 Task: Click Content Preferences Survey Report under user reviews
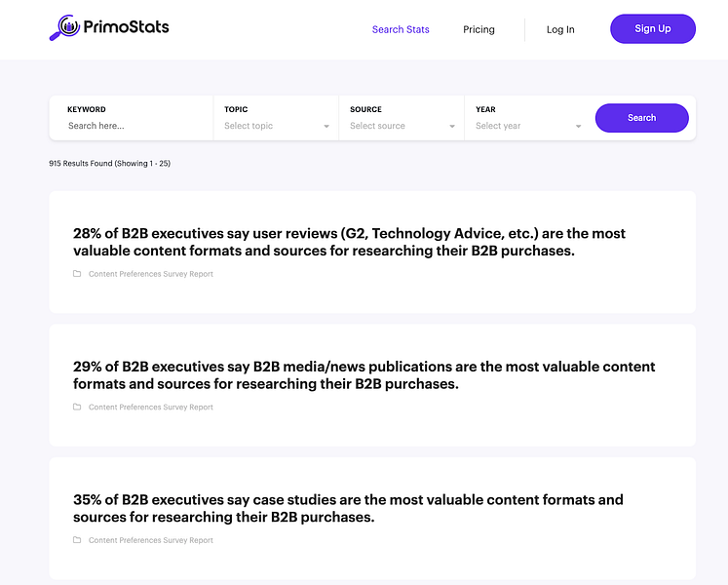coord(151,274)
